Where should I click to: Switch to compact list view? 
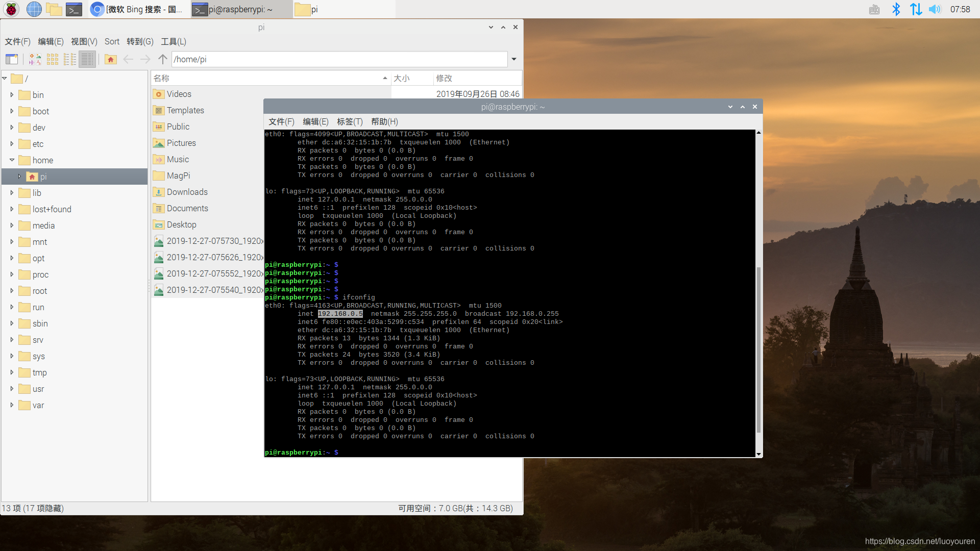point(70,59)
